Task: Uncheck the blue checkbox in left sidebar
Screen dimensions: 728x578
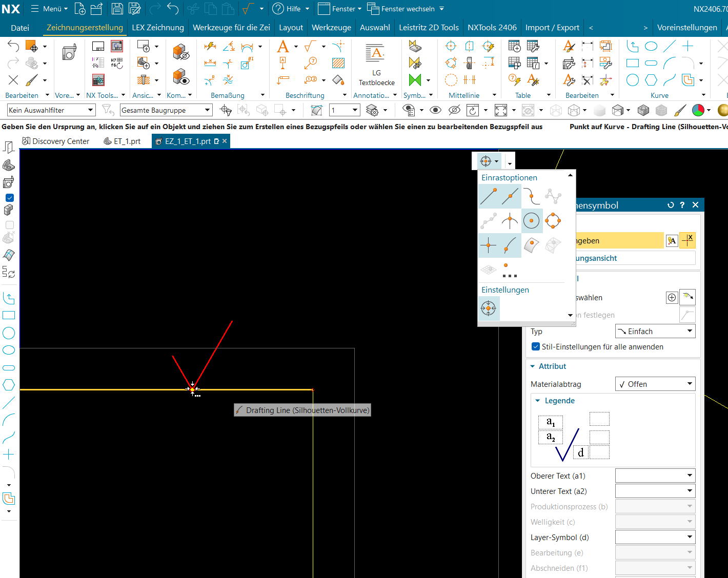Action: pyautogui.click(x=9, y=198)
